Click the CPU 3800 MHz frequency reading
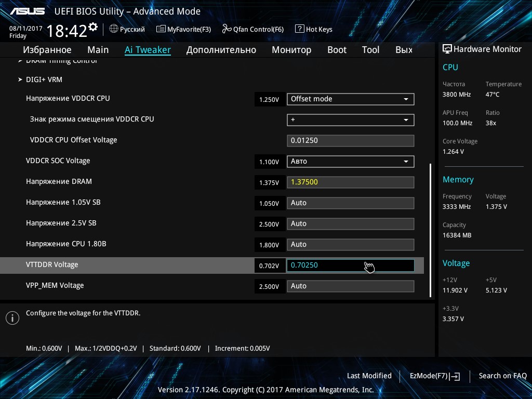The image size is (532, 399). tap(457, 95)
